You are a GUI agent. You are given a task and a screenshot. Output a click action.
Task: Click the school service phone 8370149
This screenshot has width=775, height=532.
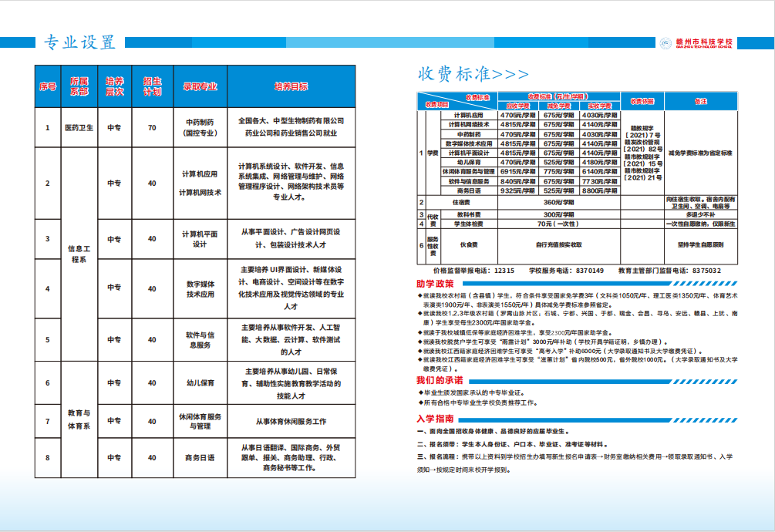590,271
